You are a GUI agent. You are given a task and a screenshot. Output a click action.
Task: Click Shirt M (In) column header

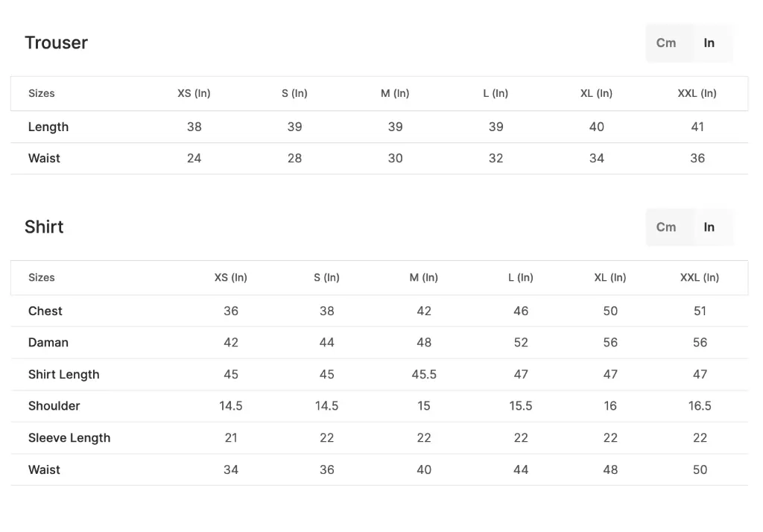(423, 277)
